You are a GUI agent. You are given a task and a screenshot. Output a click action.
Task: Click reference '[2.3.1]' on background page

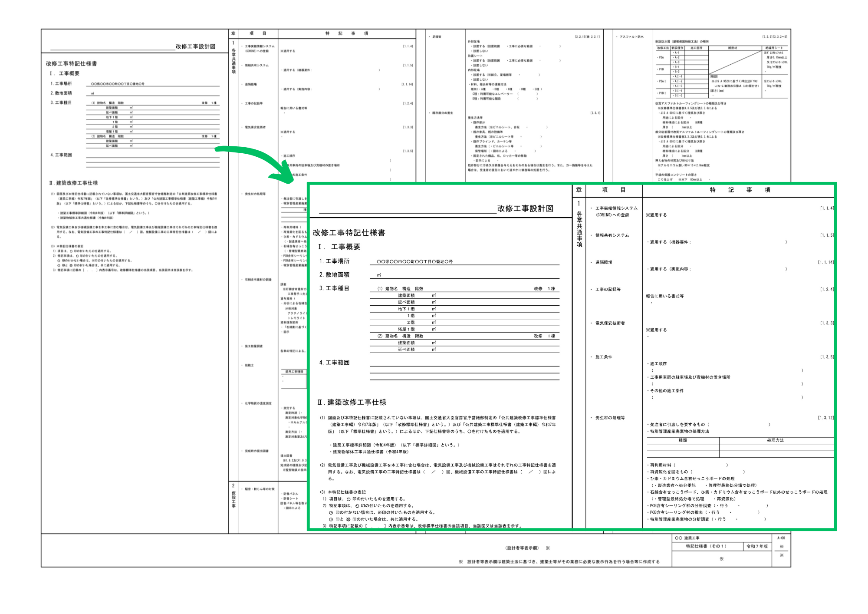[595, 113]
